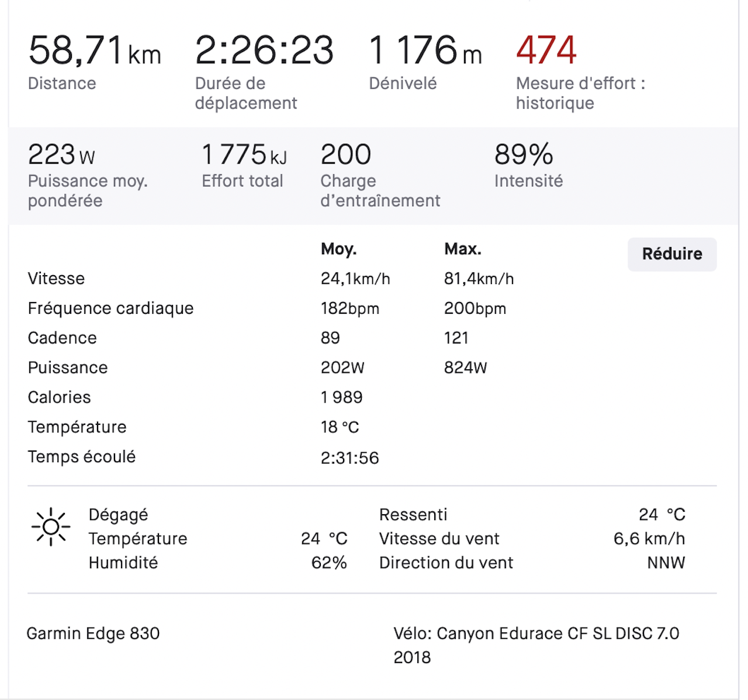Image resolution: width=748 pixels, height=700 pixels.
Task: Click the Réduire button
Action: (671, 254)
